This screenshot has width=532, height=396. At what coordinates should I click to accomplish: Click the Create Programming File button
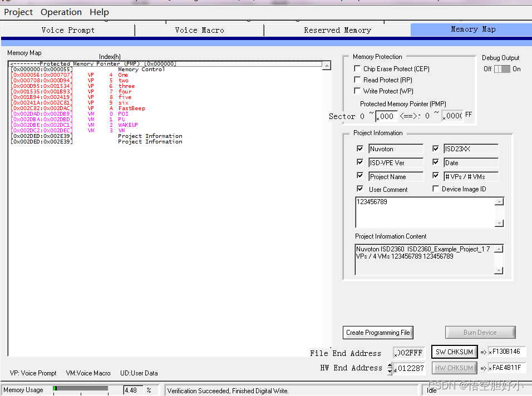coord(378,333)
